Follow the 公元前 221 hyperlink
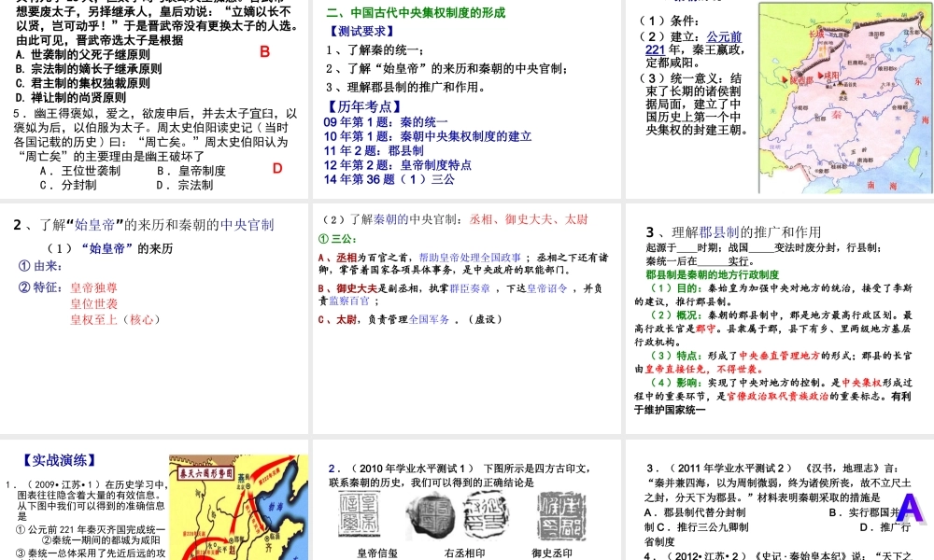Viewport: 934px width, 560px height. click(x=694, y=43)
